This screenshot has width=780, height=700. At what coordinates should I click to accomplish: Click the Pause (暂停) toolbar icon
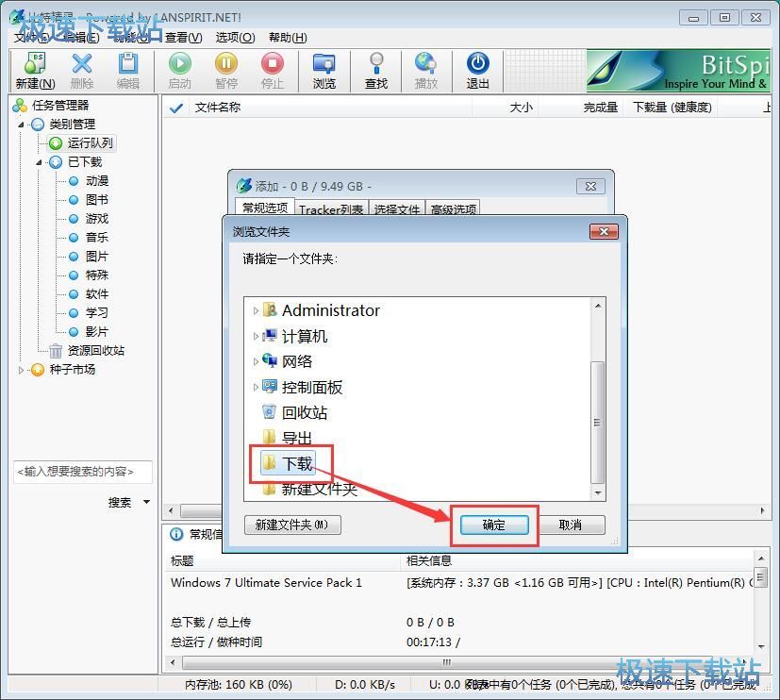(225, 71)
